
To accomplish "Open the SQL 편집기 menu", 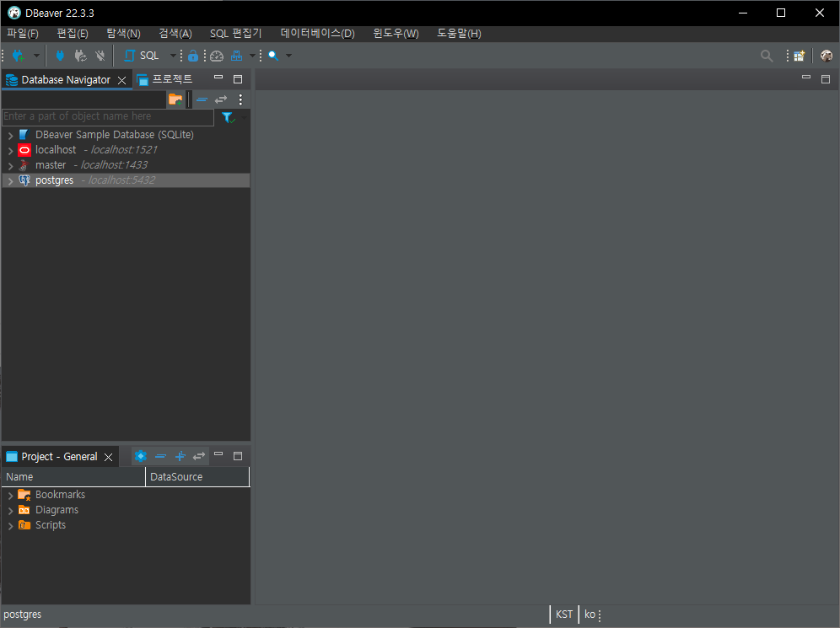I will click(x=235, y=33).
